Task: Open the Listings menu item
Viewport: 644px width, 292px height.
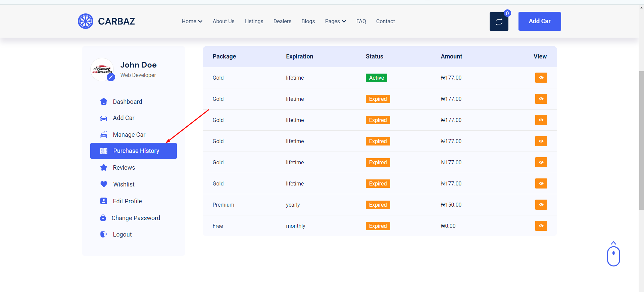Action: (x=254, y=22)
